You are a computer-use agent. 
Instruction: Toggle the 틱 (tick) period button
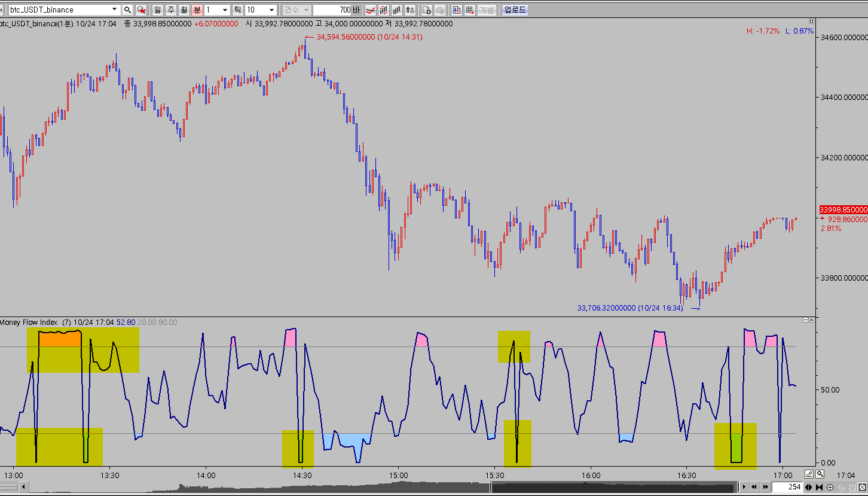(237, 10)
